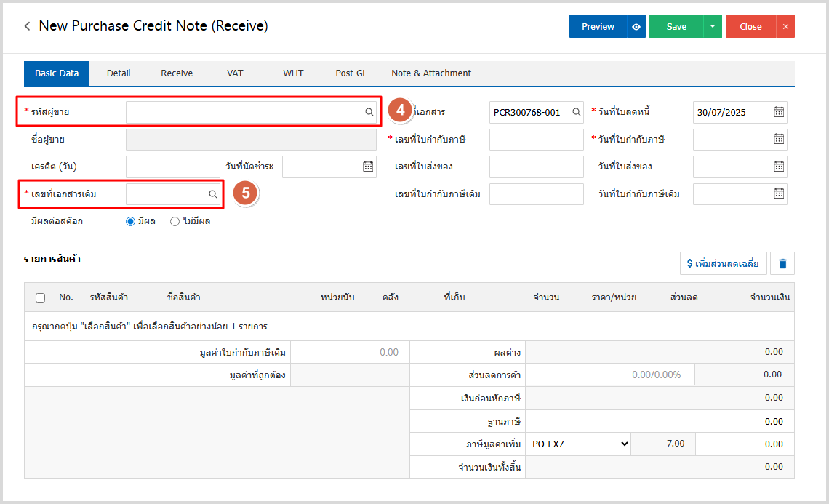829x504 pixels.
Task: Click the เพิ่มส่วนลดเฉลี่ย button
Action: (723, 263)
